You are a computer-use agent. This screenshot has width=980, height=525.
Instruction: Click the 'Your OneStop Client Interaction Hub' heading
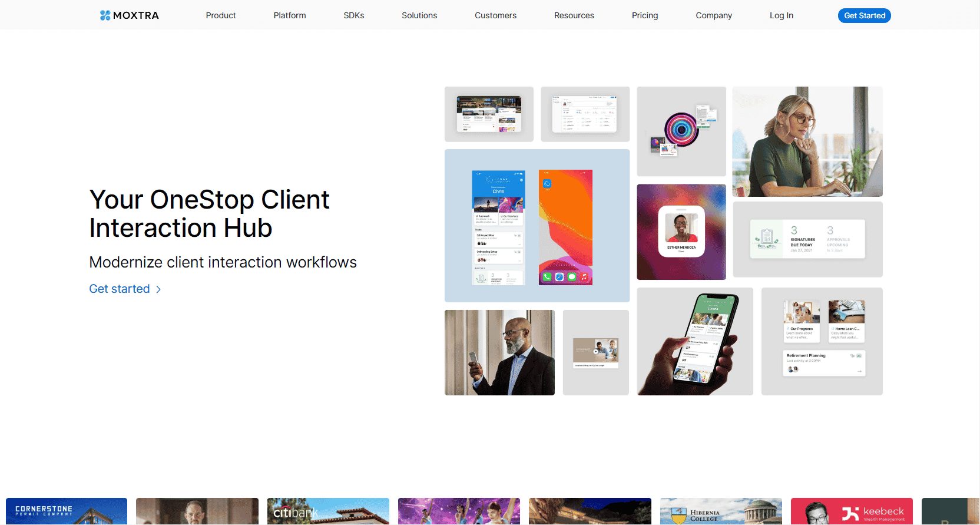[209, 213]
